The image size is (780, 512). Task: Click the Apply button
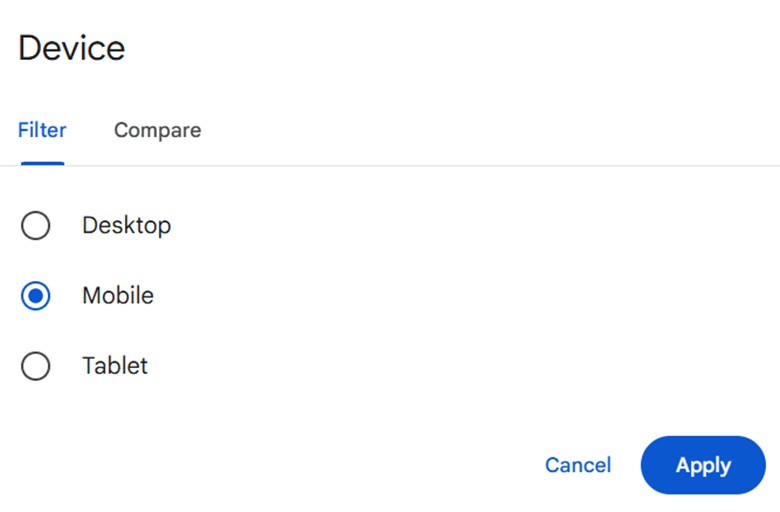coord(703,465)
